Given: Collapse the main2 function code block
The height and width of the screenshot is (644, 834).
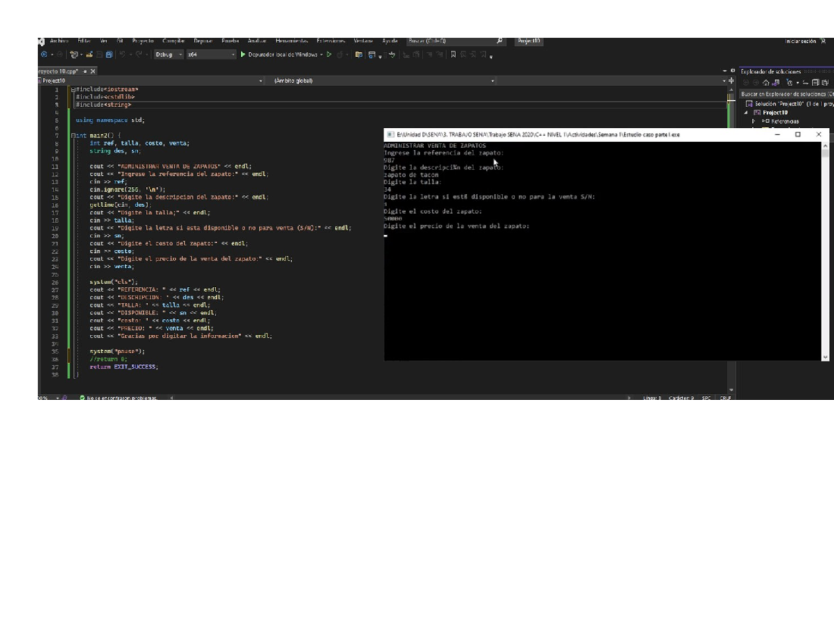Looking at the screenshot, I should pyautogui.click(x=72, y=136).
